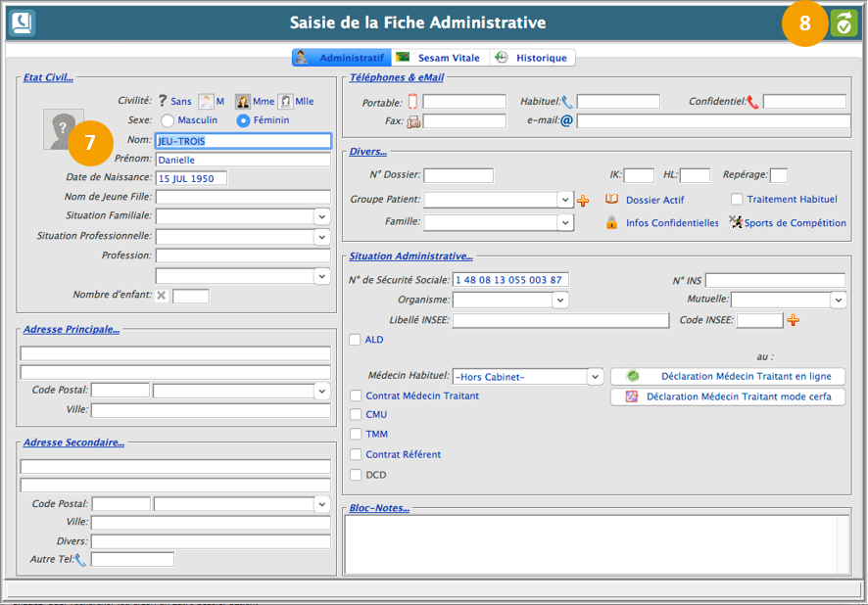
Task: Click inside the Bloc-Notes text area
Action: coord(596,543)
